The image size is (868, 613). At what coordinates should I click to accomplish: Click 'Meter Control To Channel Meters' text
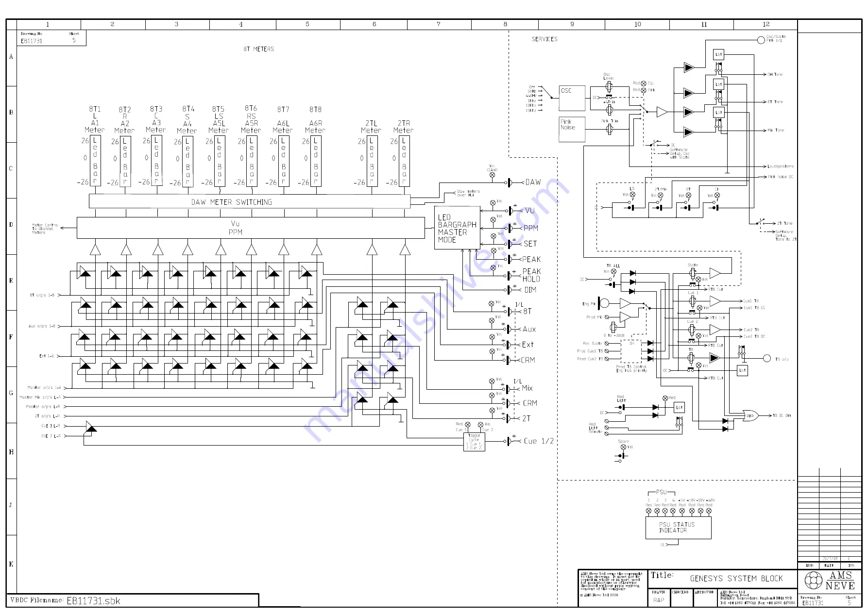coord(45,229)
